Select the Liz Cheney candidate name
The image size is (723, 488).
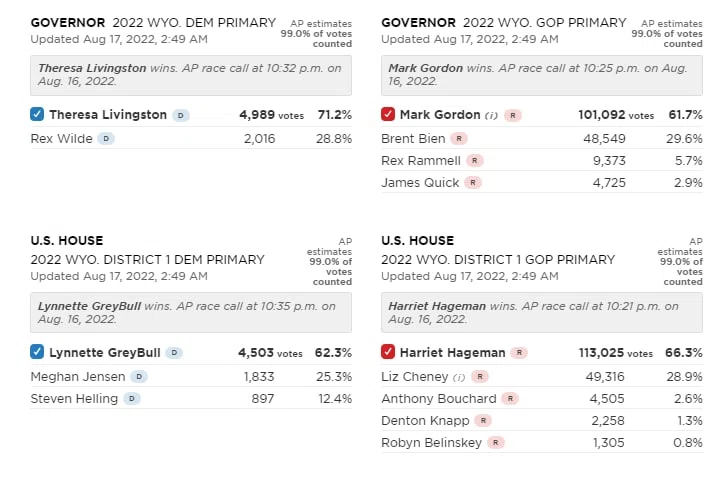click(x=415, y=376)
